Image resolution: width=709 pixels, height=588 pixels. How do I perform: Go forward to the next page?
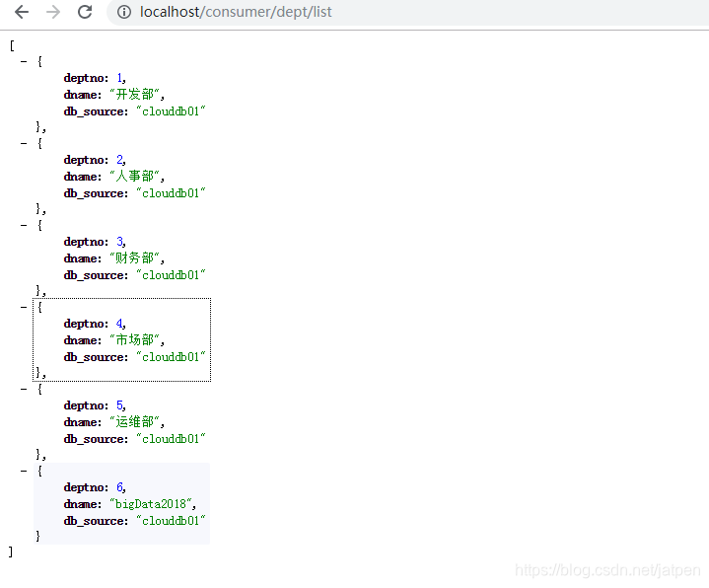point(53,12)
